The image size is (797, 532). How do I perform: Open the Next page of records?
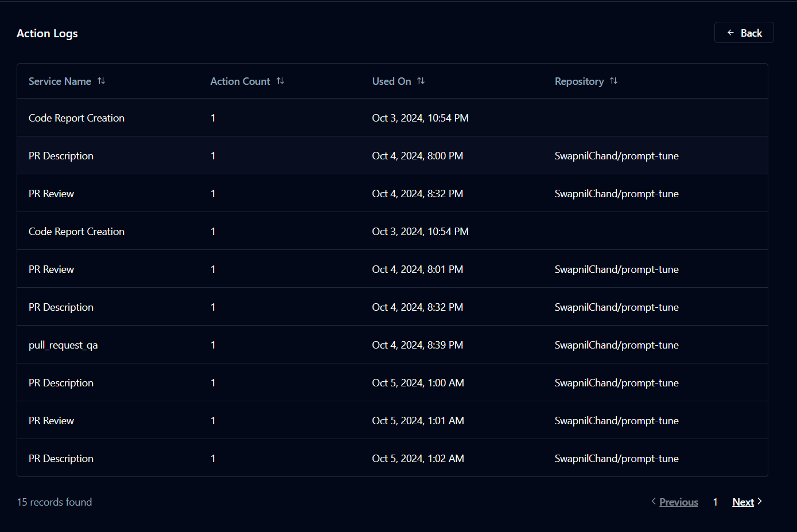pyautogui.click(x=742, y=502)
